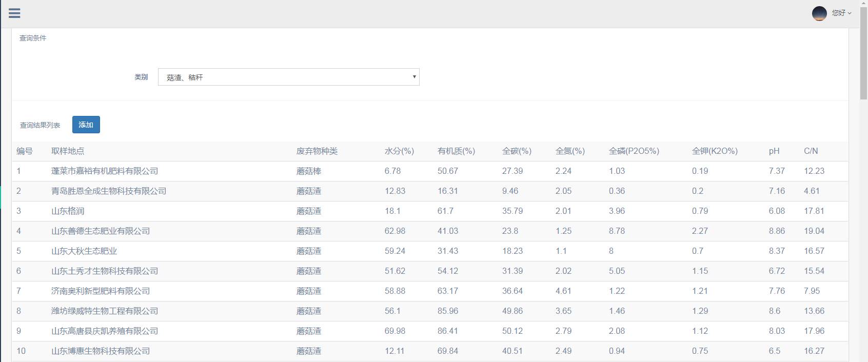Click the C/N column header

click(x=811, y=151)
